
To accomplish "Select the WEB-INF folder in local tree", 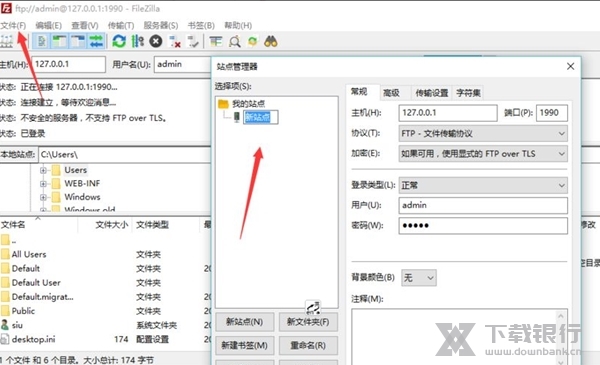I will (x=82, y=184).
